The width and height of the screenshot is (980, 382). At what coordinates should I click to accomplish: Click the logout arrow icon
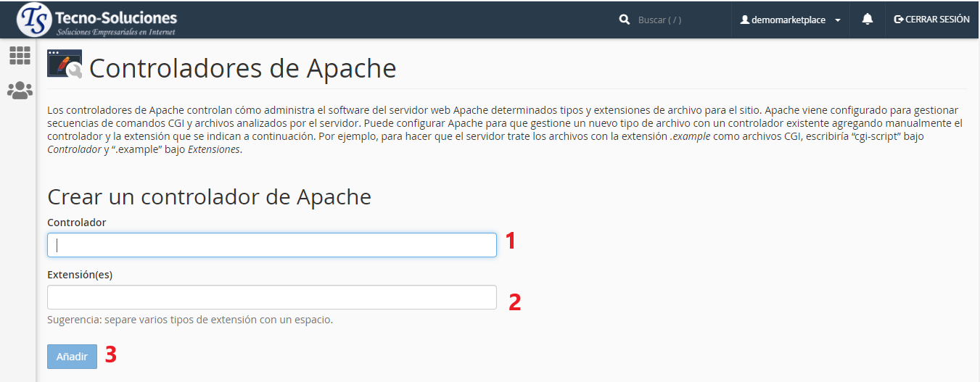pyautogui.click(x=899, y=20)
